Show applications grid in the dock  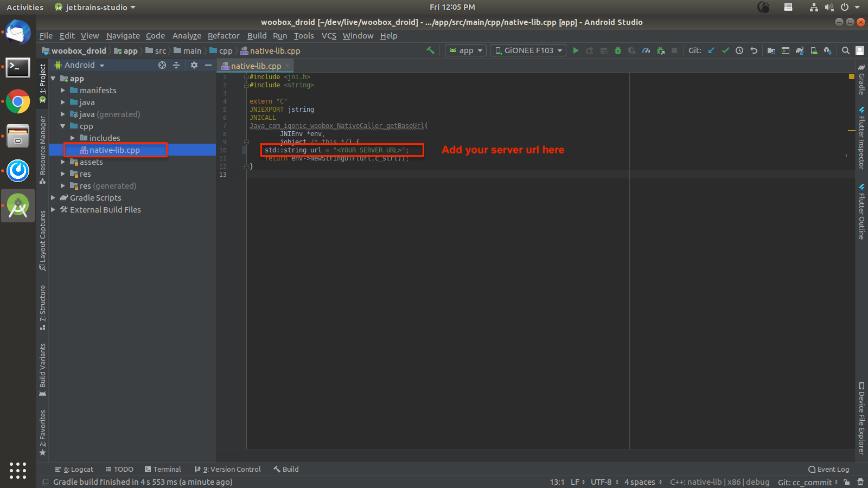pos(18,470)
